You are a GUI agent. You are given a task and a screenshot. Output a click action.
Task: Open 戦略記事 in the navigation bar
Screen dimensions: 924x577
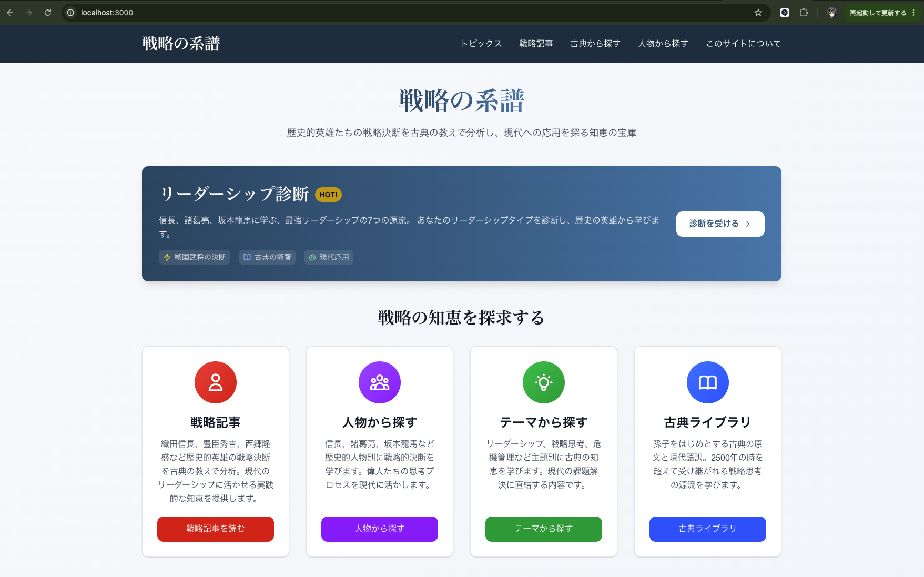(x=536, y=44)
